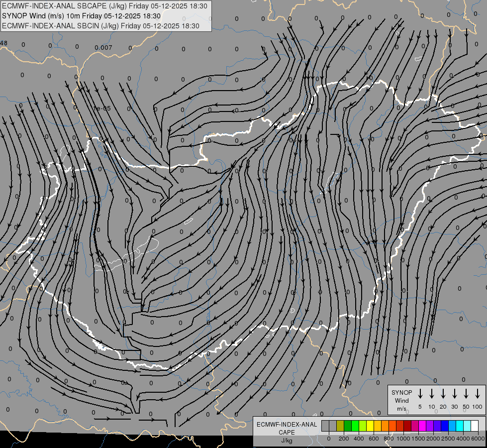This screenshot has height=448, width=487.
Task: Pick the dark red CAPE legend swatch
Action: [407, 426]
